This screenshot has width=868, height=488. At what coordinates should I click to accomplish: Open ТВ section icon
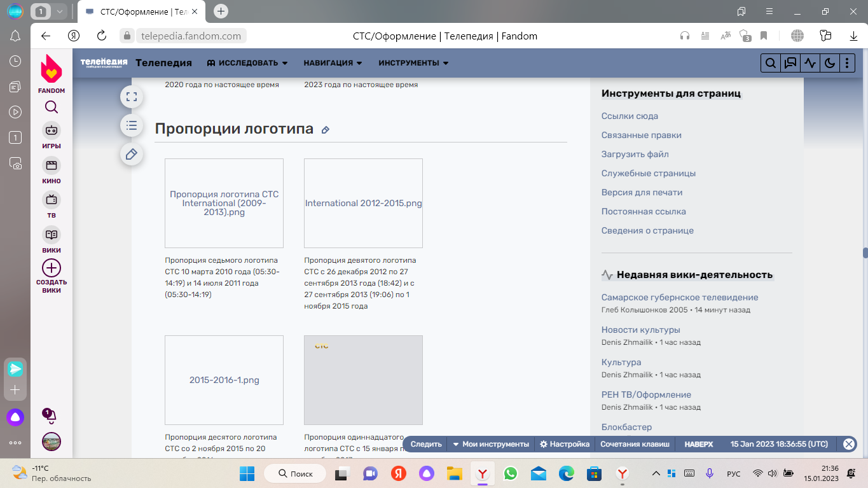tap(52, 200)
